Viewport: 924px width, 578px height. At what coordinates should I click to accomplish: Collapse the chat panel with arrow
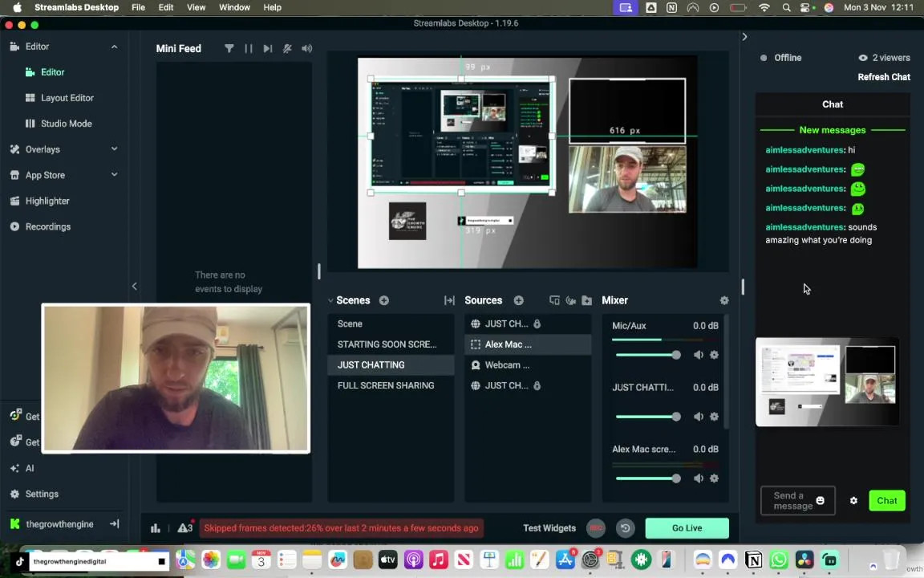pyautogui.click(x=744, y=37)
